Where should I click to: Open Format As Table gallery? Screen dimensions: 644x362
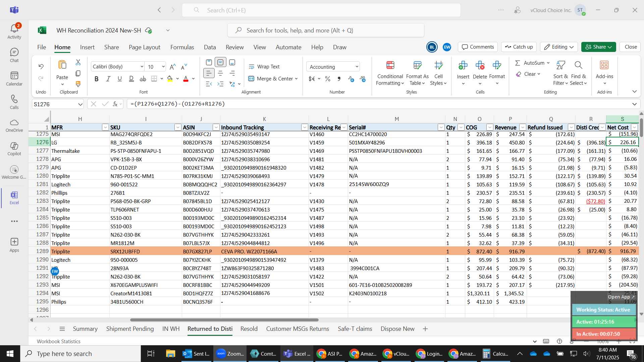(x=417, y=73)
